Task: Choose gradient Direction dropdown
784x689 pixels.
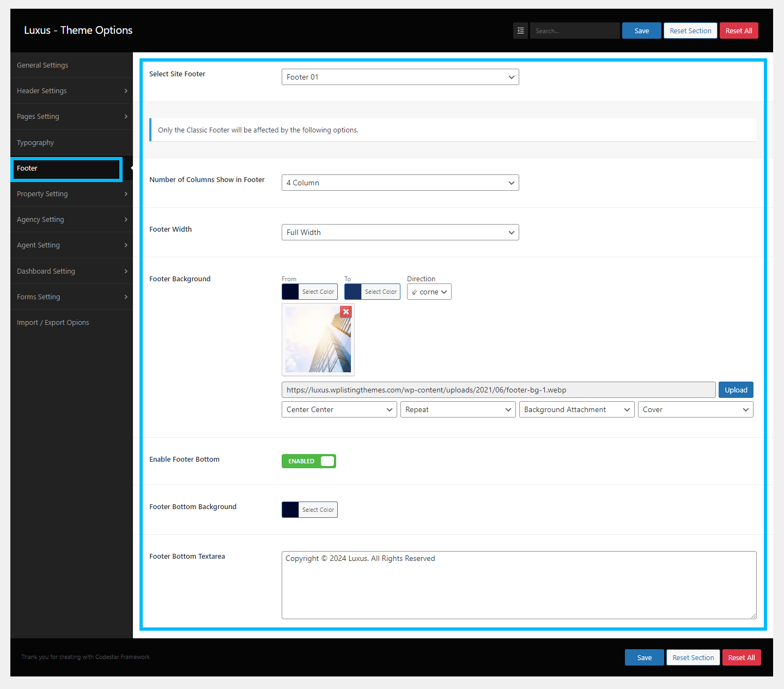Action: point(429,292)
